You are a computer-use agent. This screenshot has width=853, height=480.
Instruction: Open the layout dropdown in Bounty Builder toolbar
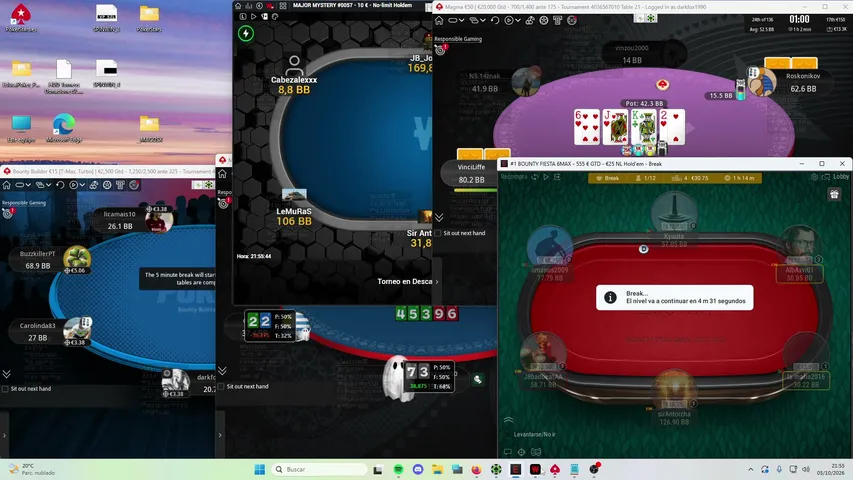point(43,185)
